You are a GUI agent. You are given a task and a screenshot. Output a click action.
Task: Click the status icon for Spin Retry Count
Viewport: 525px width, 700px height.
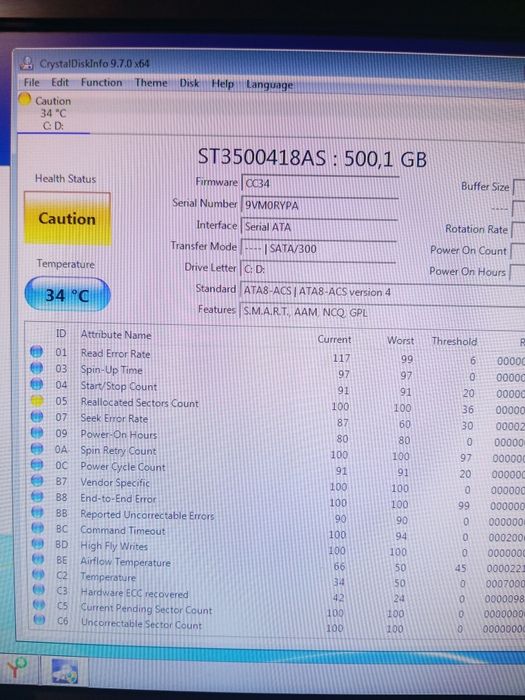click(37, 449)
